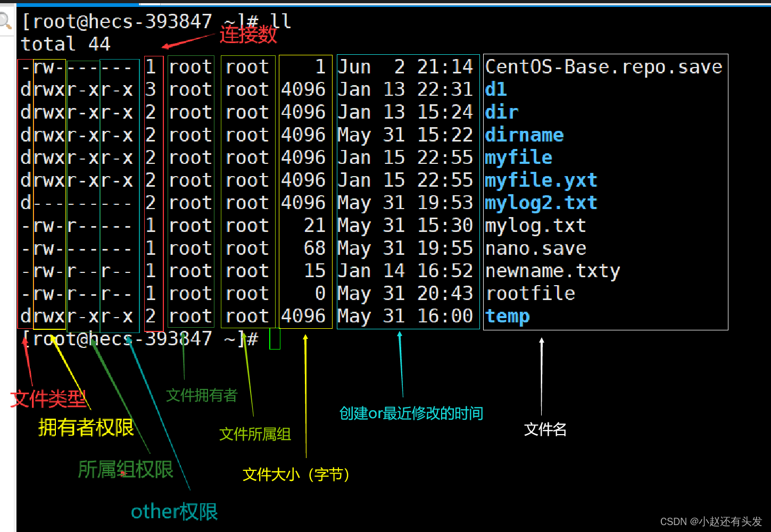Click the size value 21 for mylog.txt
This screenshot has height=532, width=771.
tap(314, 226)
